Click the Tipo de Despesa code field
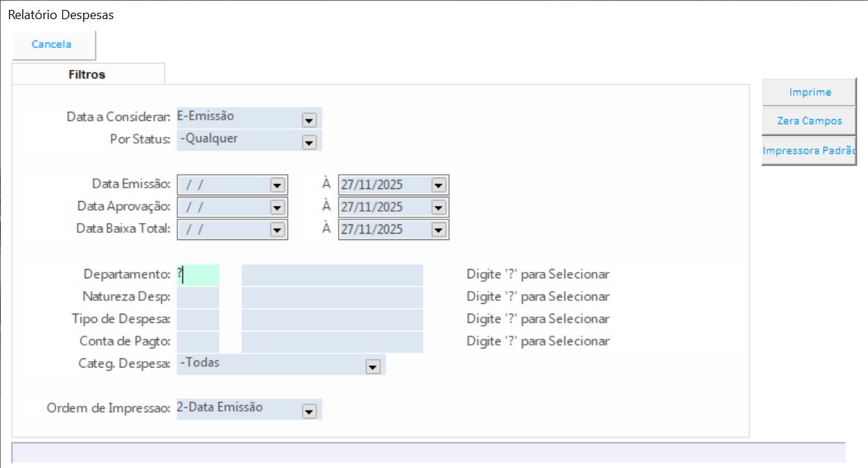The height and width of the screenshot is (468, 868). (x=198, y=319)
